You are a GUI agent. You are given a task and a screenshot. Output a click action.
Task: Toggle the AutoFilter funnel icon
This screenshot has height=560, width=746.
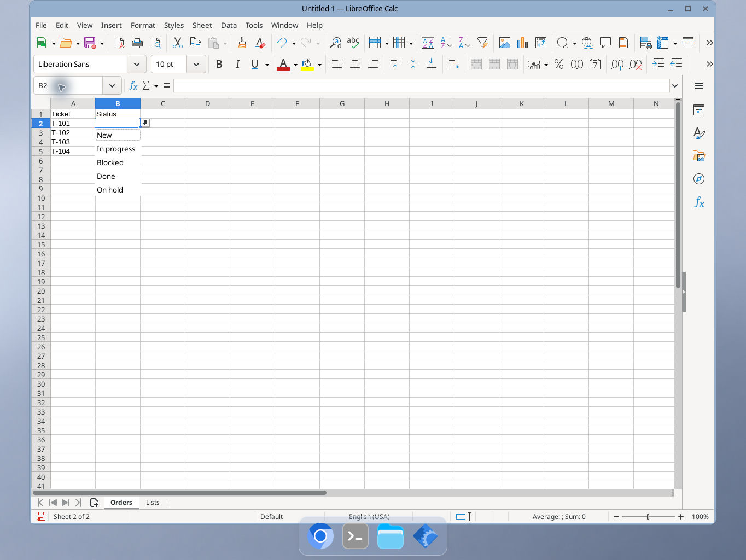(482, 43)
